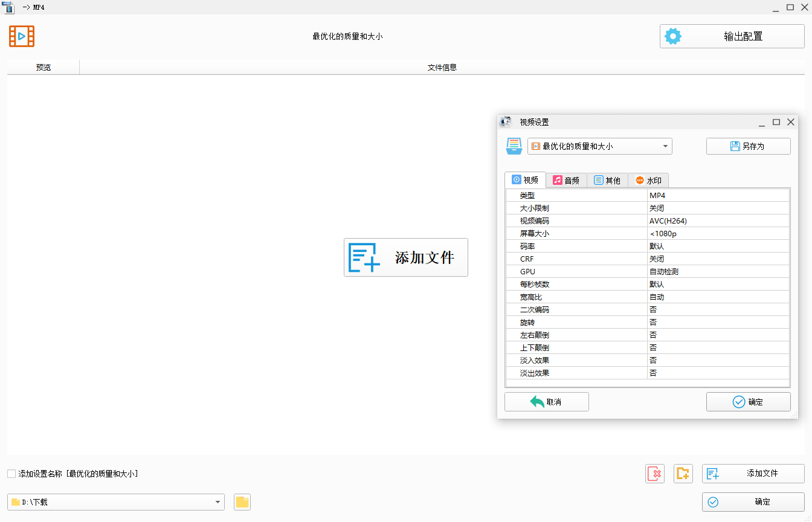Image resolution: width=812 pixels, height=522 pixels.
Task: Confirm video settings with 确定 button
Action: tap(748, 402)
